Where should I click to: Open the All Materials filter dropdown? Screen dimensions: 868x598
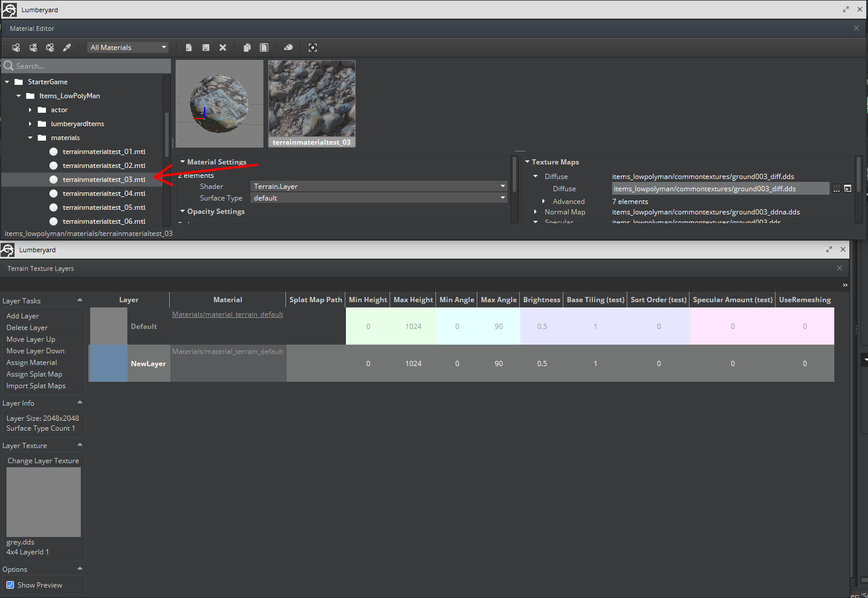pyautogui.click(x=128, y=48)
